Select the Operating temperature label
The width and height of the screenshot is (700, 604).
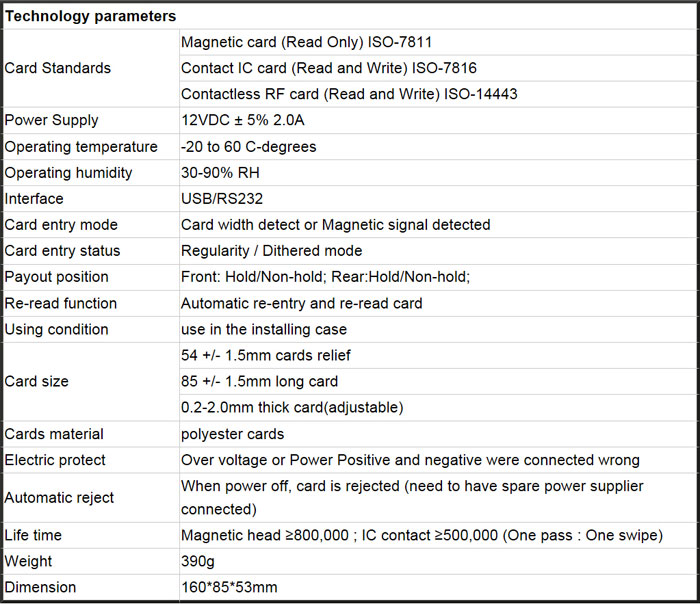81,146
